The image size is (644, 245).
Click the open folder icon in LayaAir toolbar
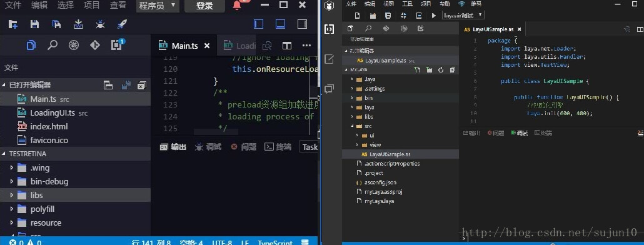point(373,16)
